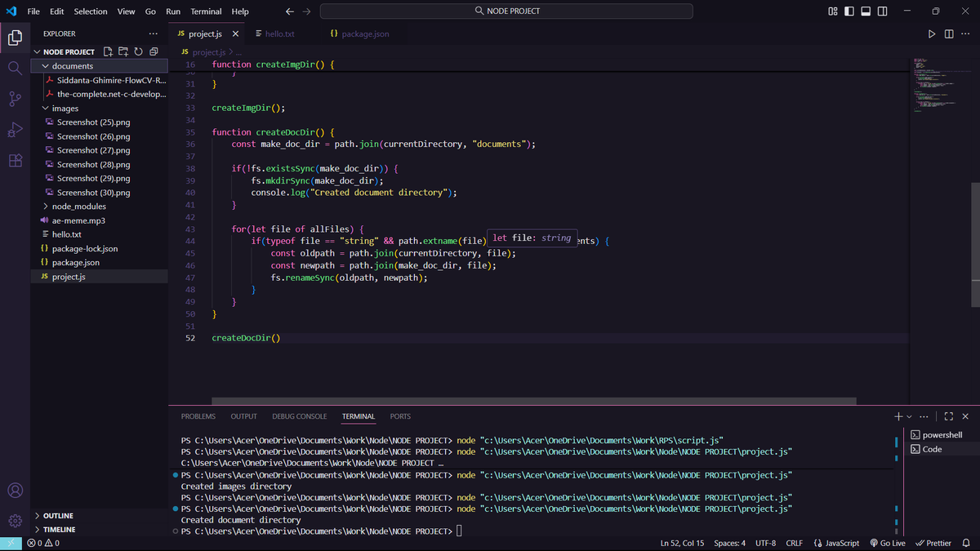Refresh the Explorer file tree
Screen dimensions: 980x551
[139, 51]
